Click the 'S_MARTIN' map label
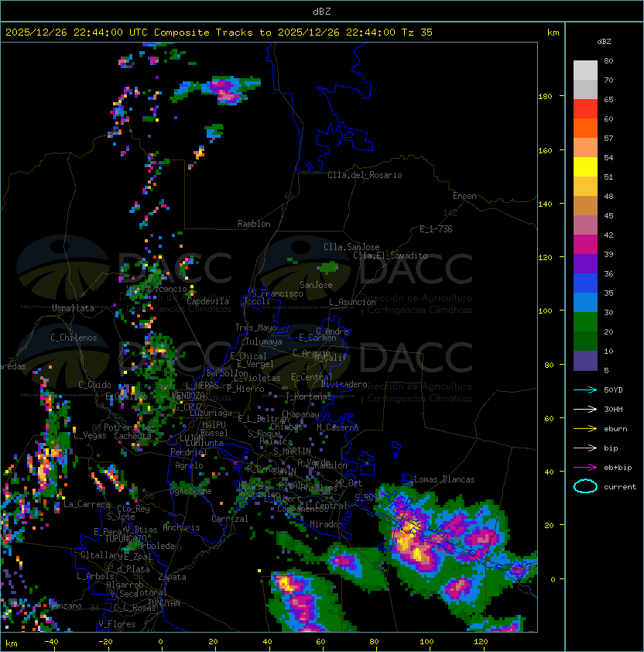Screen dimensions: 644x652 [292, 451]
